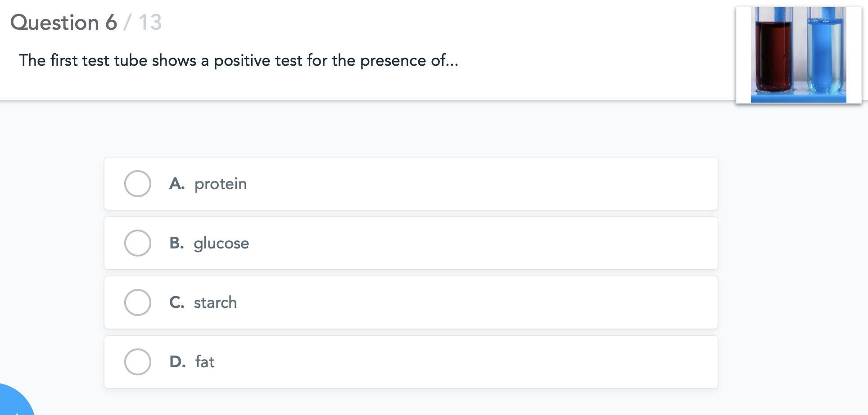868x415 pixels.
Task: Click the 'fat' answer text
Action: click(x=205, y=362)
